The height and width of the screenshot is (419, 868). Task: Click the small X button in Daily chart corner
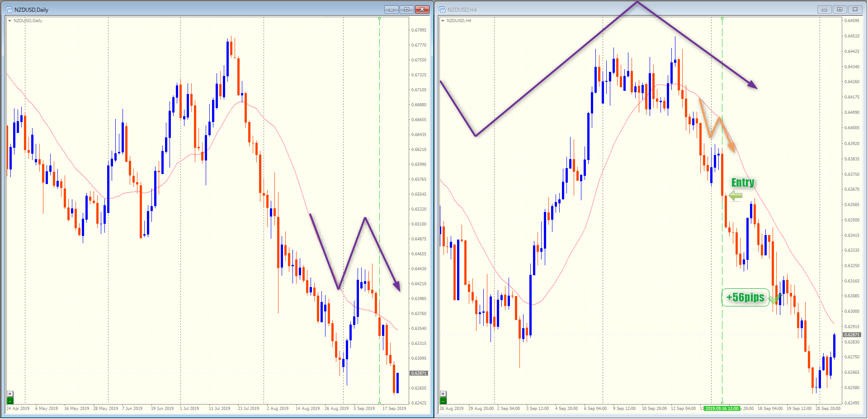(x=10, y=394)
